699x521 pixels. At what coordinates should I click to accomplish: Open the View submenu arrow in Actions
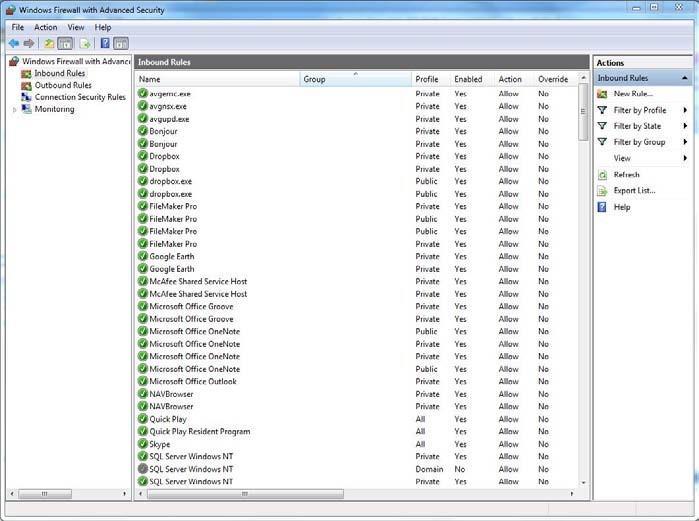point(685,158)
